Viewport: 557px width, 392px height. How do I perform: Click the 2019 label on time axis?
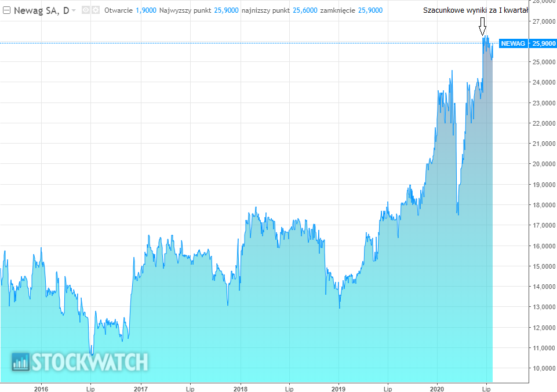tap(338, 389)
